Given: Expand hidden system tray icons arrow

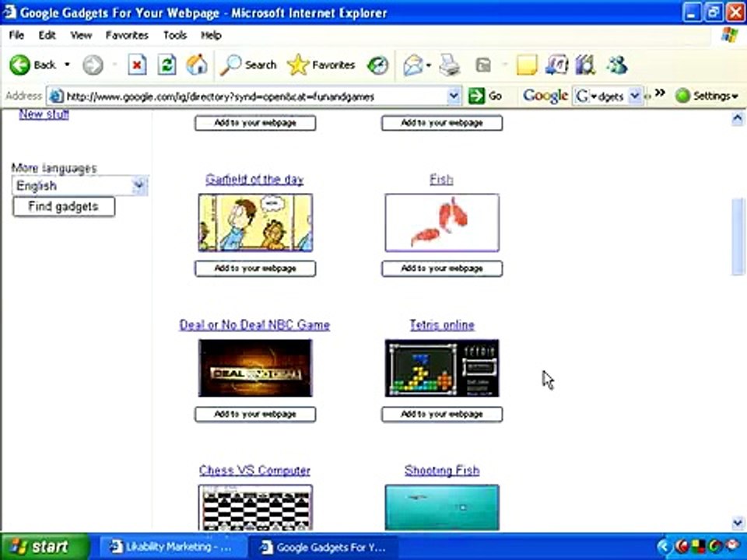Looking at the screenshot, I should 663,547.
